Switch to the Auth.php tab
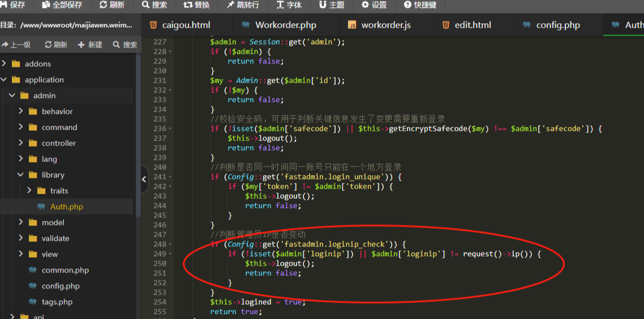Viewport: 644px width, 319px height. (624, 25)
